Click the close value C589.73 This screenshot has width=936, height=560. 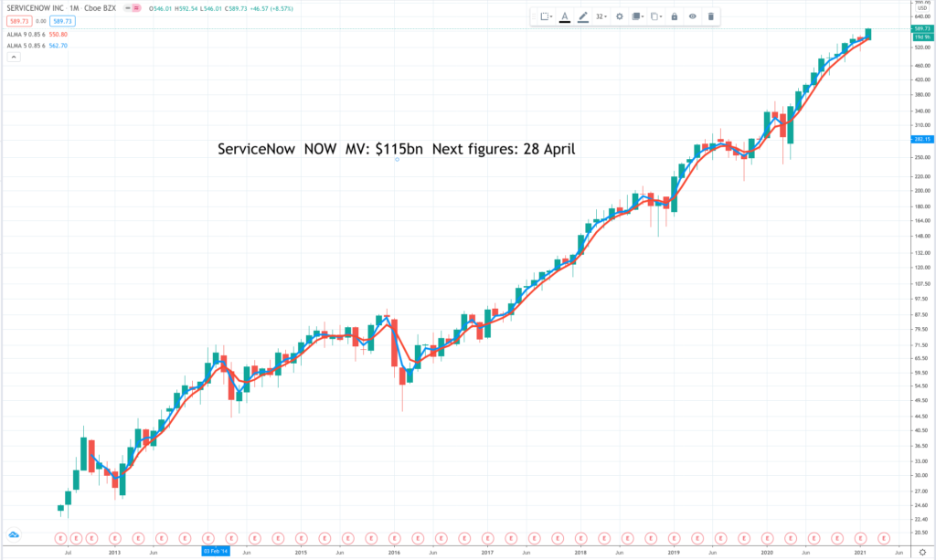coord(236,8)
